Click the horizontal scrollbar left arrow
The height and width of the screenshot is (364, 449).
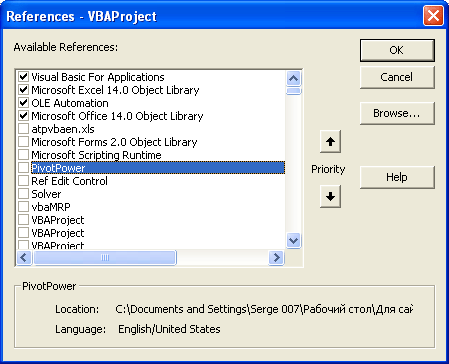(x=24, y=257)
